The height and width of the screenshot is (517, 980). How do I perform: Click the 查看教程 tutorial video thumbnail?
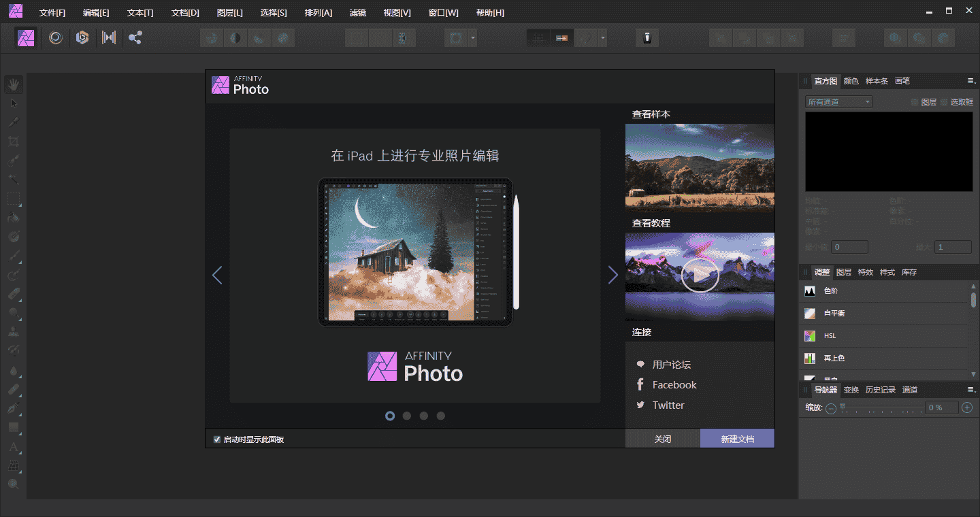click(700, 275)
